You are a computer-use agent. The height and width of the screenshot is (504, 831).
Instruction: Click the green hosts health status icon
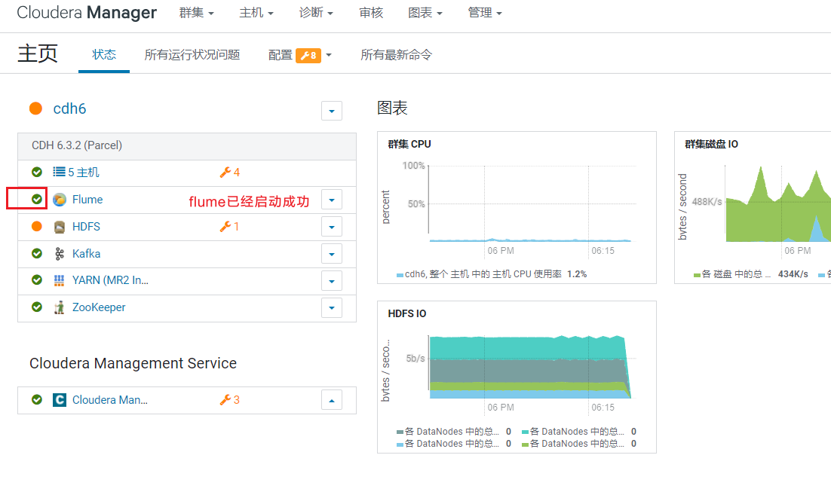(36, 172)
